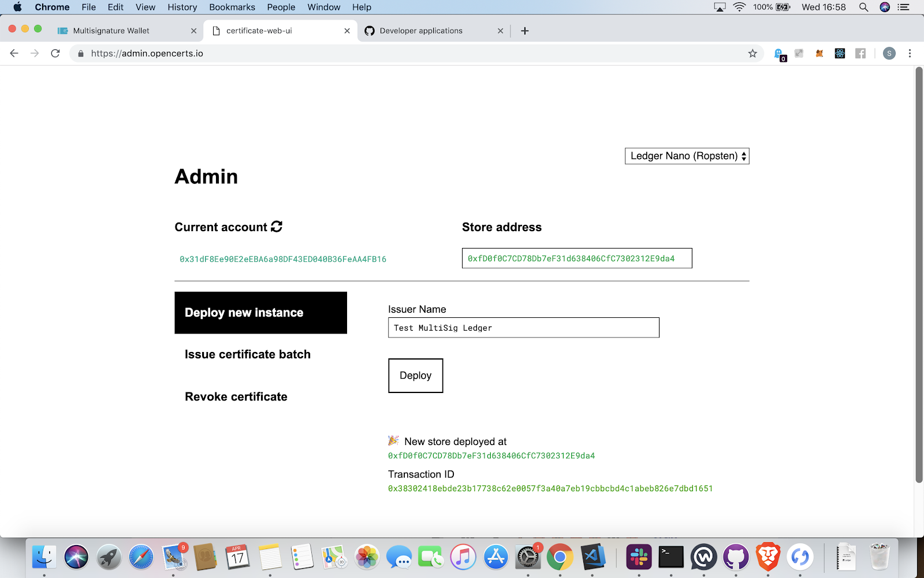The height and width of the screenshot is (578, 924).
Task: Open Visual Studio Code from dock
Action: click(x=593, y=557)
